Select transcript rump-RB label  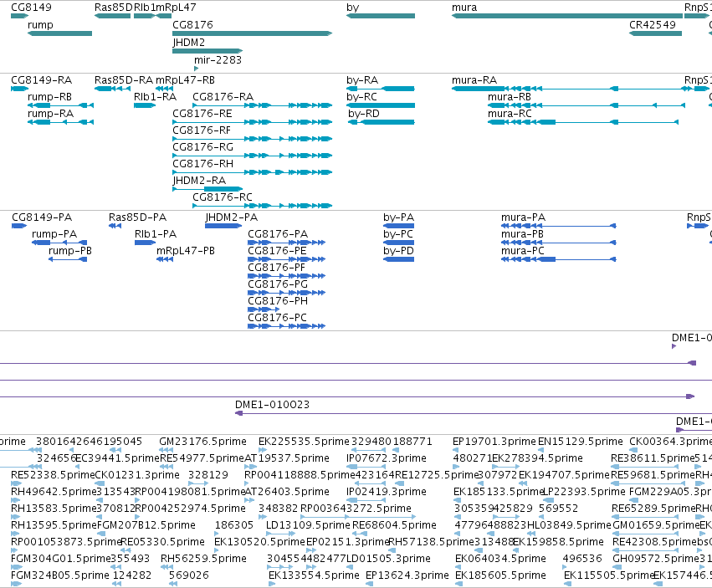click(x=49, y=97)
